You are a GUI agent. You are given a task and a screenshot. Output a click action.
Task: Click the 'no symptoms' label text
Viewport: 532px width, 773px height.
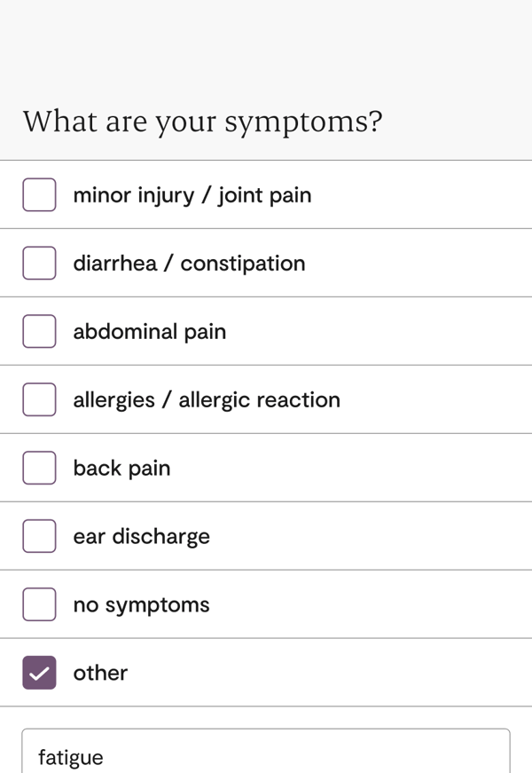click(x=142, y=605)
